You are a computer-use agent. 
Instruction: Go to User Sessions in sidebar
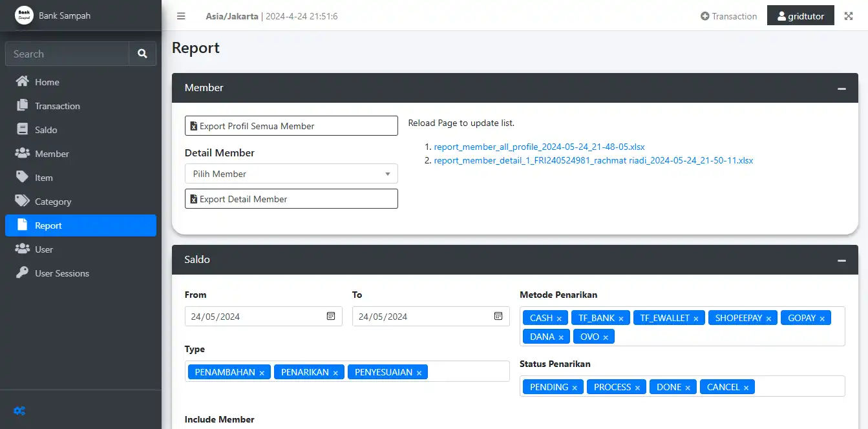(61, 273)
